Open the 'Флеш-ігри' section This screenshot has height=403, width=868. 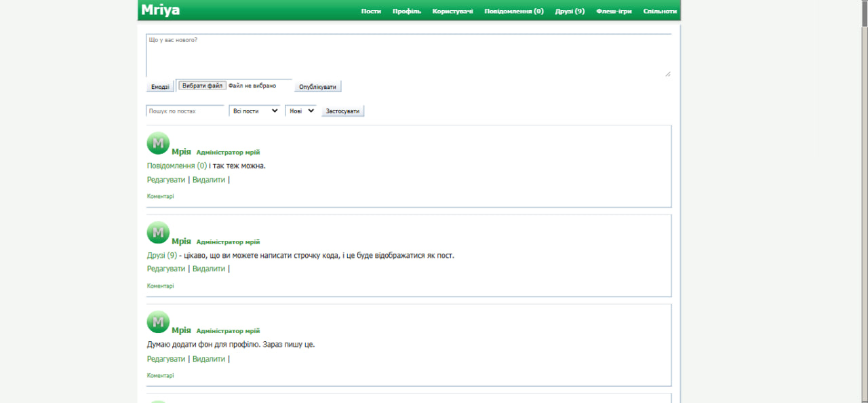coord(614,11)
